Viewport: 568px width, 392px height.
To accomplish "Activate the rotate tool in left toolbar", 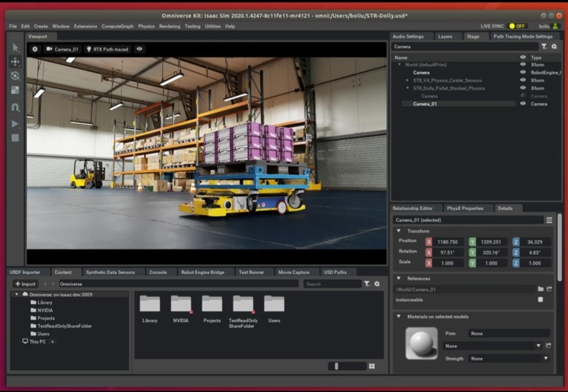I will [x=16, y=75].
